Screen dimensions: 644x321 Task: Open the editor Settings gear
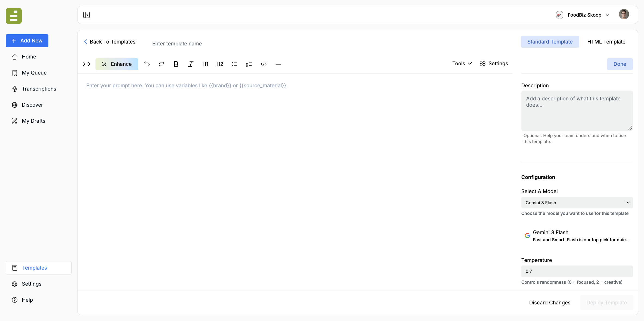pos(494,63)
